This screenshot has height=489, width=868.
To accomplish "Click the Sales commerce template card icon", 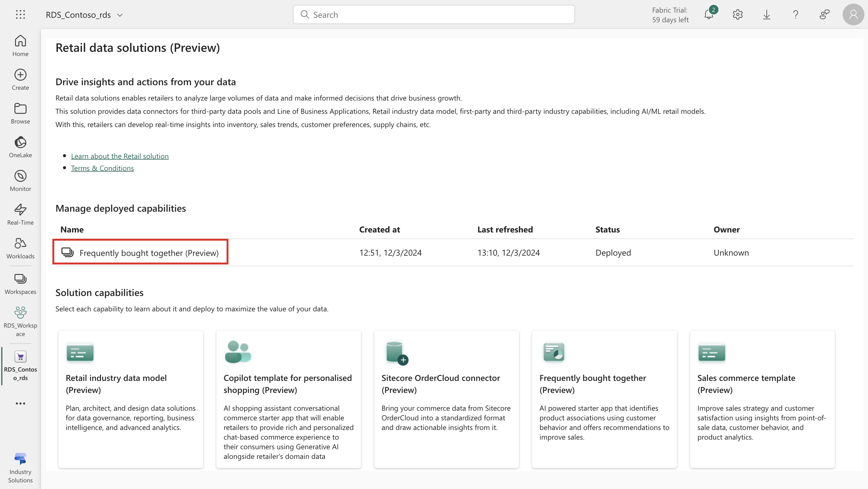I will tap(712, 352).
